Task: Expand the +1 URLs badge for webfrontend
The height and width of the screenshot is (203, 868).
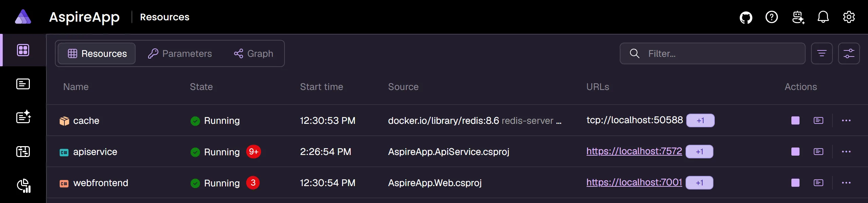Action: (699, 183)
